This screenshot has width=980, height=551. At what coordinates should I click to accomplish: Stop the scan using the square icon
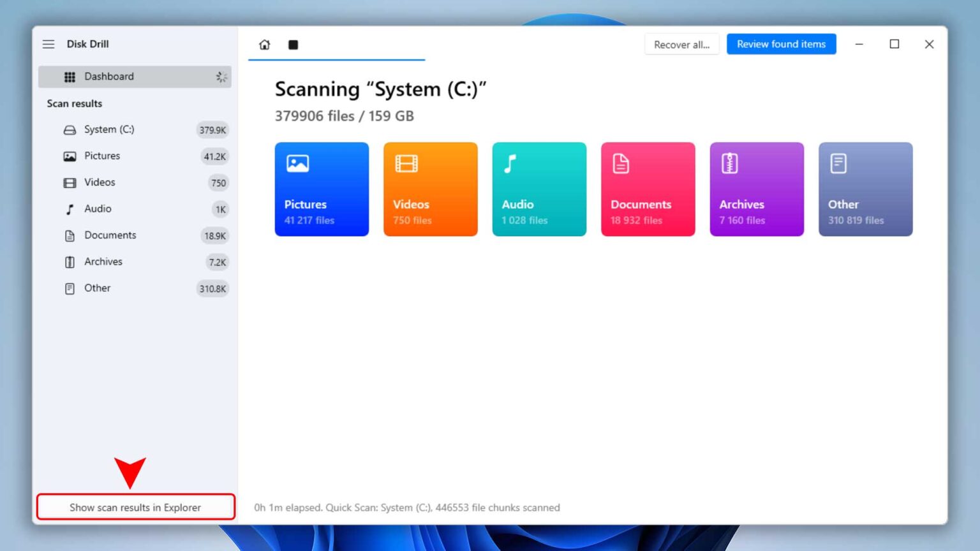point(293,45)
